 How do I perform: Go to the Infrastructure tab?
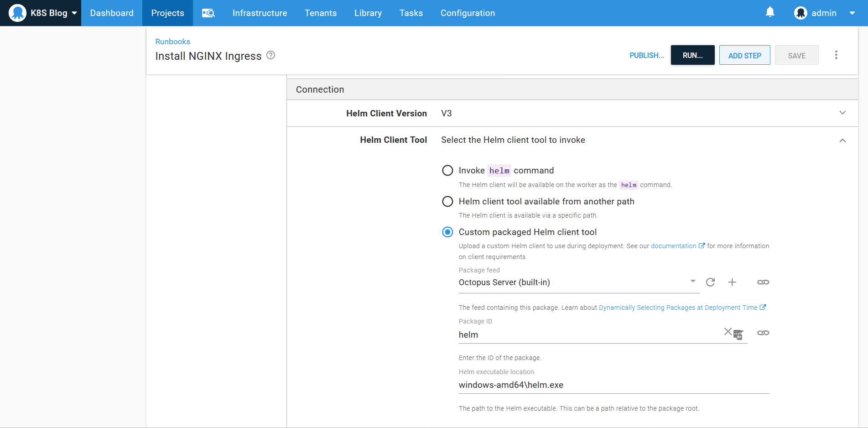[x=260, y=13]
